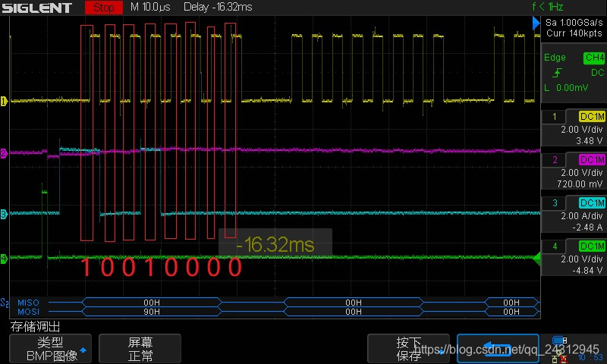The image size is (607, 364).
Task: Click the red Stop run-state indicator
Action: [x=104, y=8]
